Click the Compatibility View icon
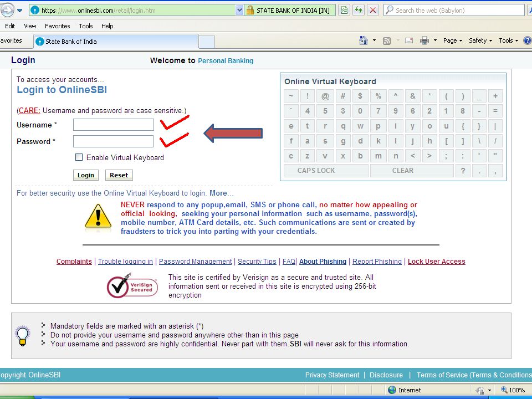 pos(344,10)
